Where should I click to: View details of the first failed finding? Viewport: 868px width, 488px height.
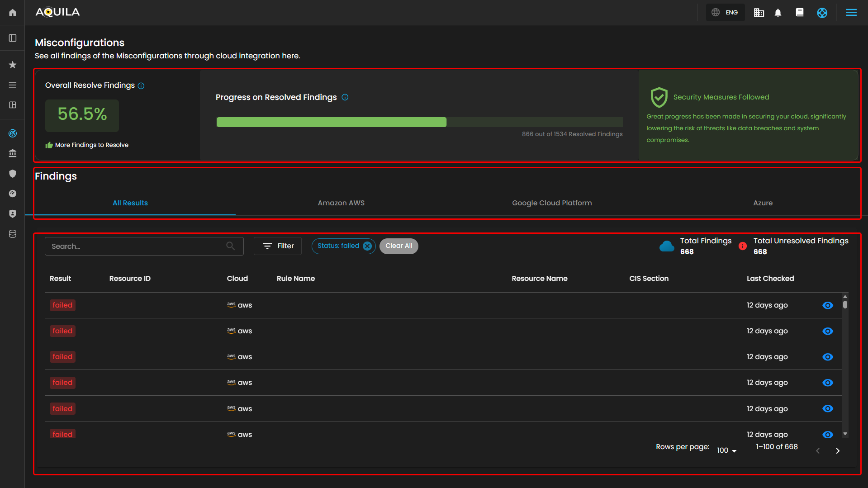[x=827, y=305]
